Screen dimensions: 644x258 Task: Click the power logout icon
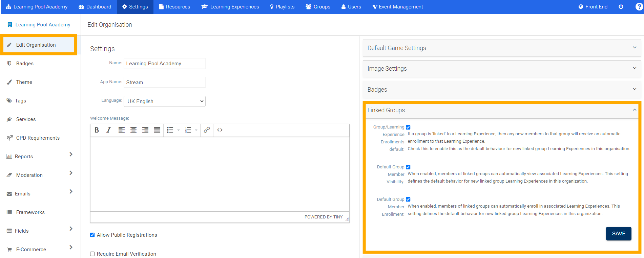click(621, 7)
